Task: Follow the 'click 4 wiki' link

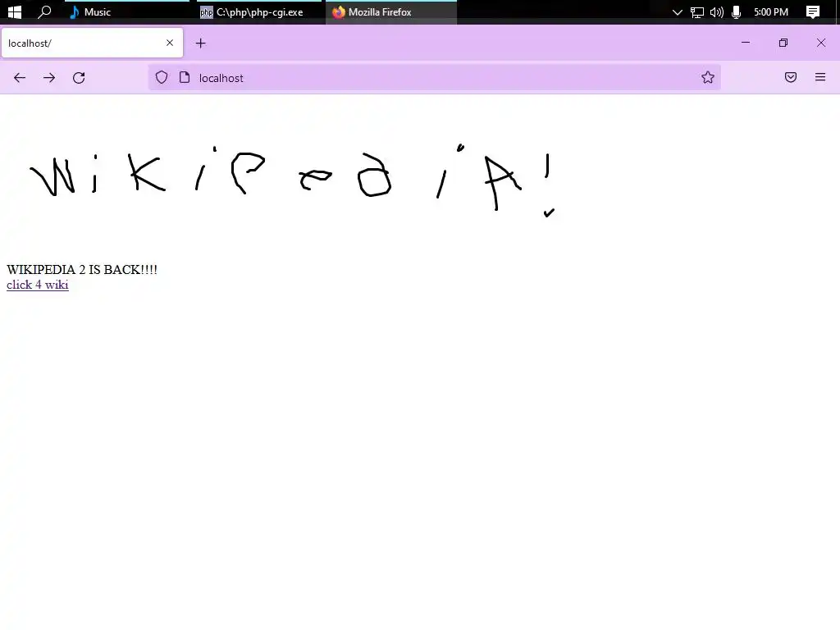Action: (38, 285)
